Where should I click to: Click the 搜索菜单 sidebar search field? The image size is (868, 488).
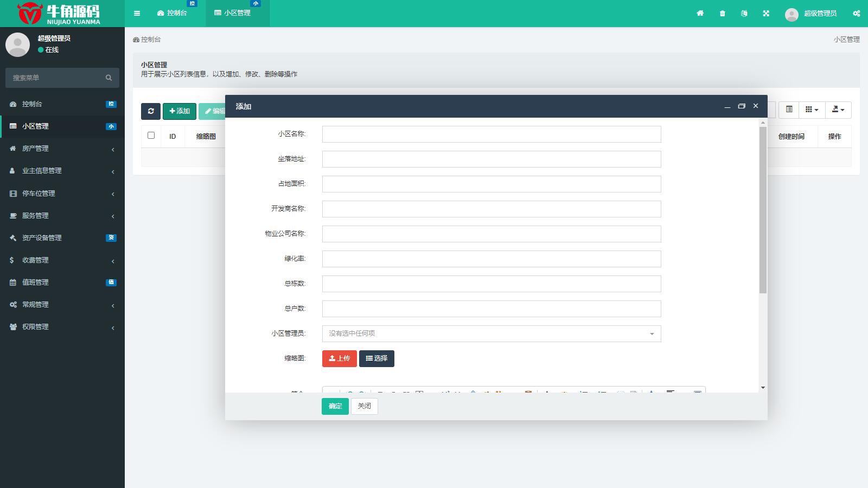tap(62, 78)
